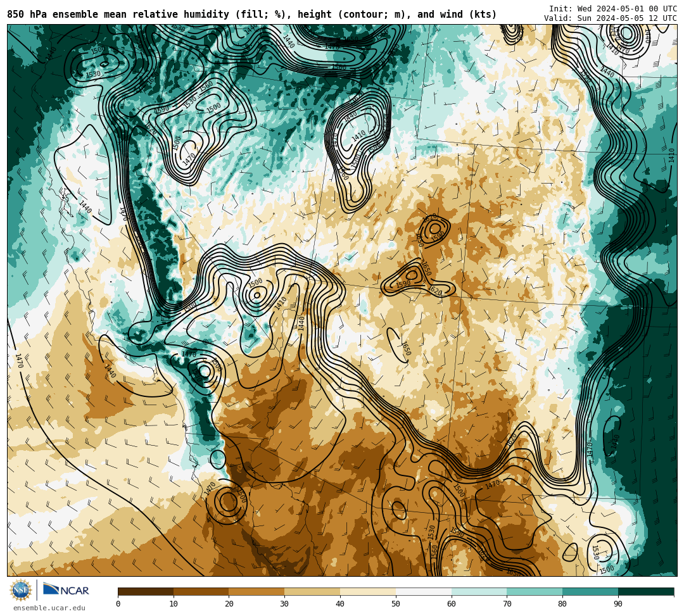Click the Init: Wed 2024-05-01 00 UTC text

pyautogui.click(x=613, y=9)
